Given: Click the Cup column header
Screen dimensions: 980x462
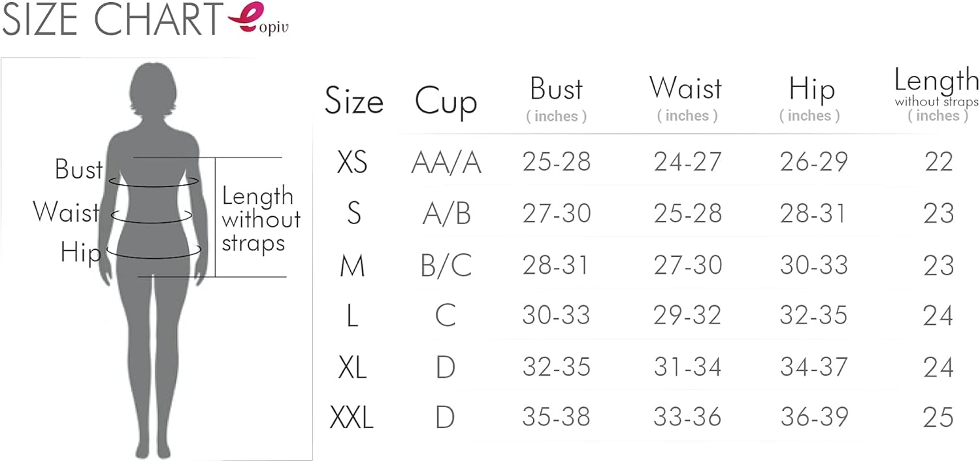Looking at the screenshot, I should pos(446,102).
